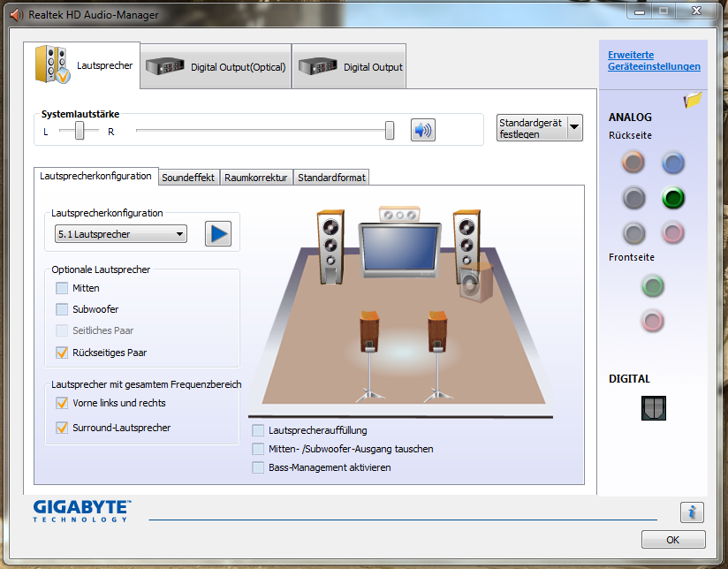The width and height of the screenshot is (728, 569).
Task: Click the black rear-panel audio jack
Action: click(633, 198)
